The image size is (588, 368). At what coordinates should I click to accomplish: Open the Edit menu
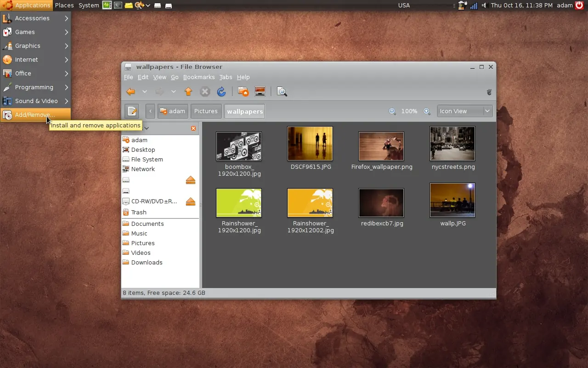(143, 77)
